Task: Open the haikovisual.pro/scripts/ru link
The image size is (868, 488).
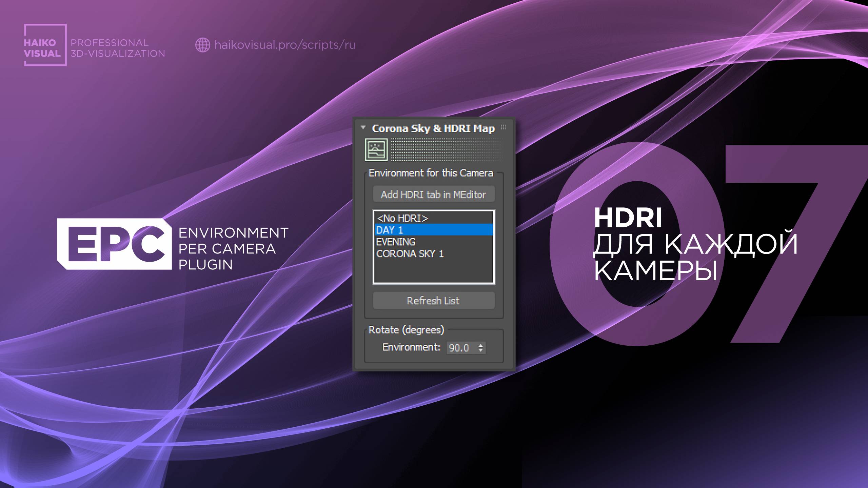Action: [x=285, y=45]
